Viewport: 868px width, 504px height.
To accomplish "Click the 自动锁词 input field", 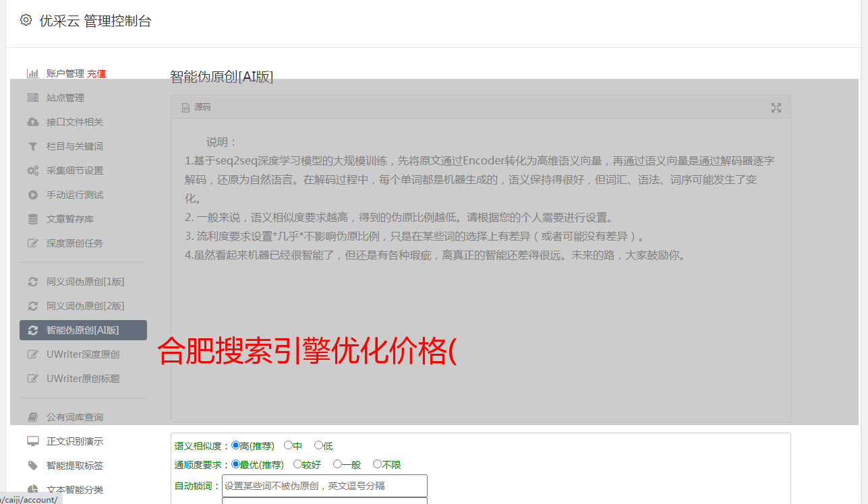I will [x=324, y=486].
